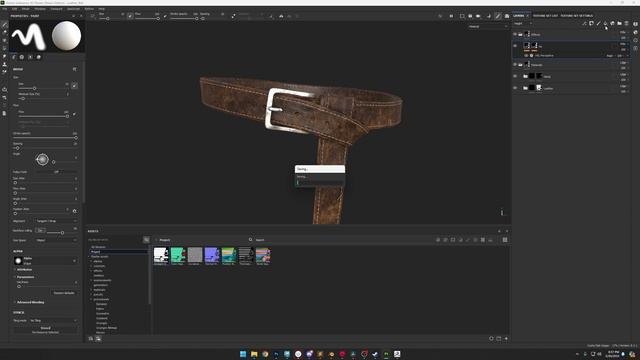Screen dimensions: 640x360
Task: Toggle visibility of the HSL Perceptive effect
Action: [526, 56]
